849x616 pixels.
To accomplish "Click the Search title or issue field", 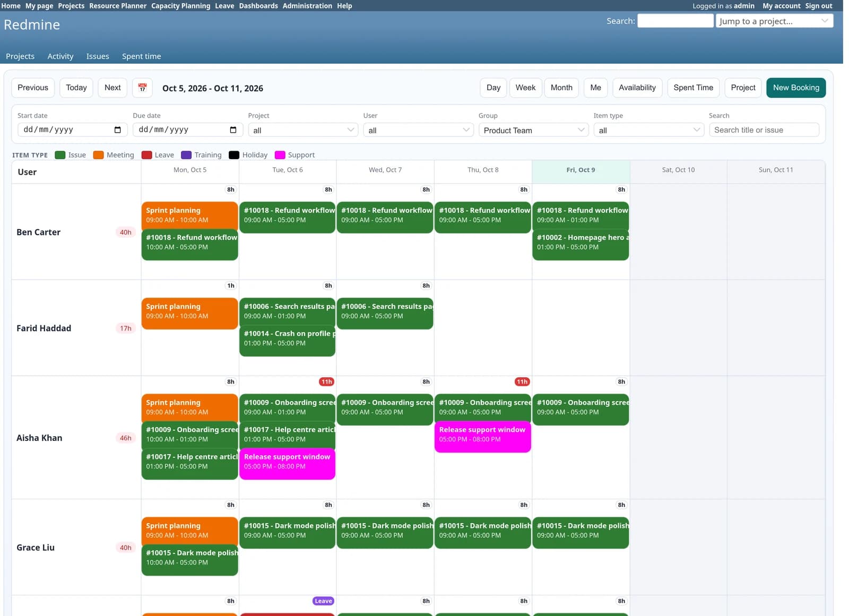I will [764, 130].
